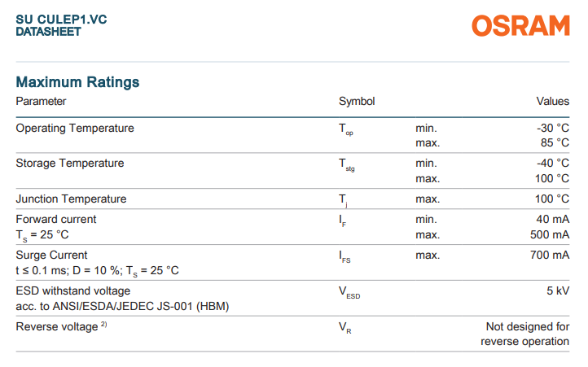Screen dimensions: 588x367
Task: Click the -30 °C minimum operating value
Action: [552, 128]
